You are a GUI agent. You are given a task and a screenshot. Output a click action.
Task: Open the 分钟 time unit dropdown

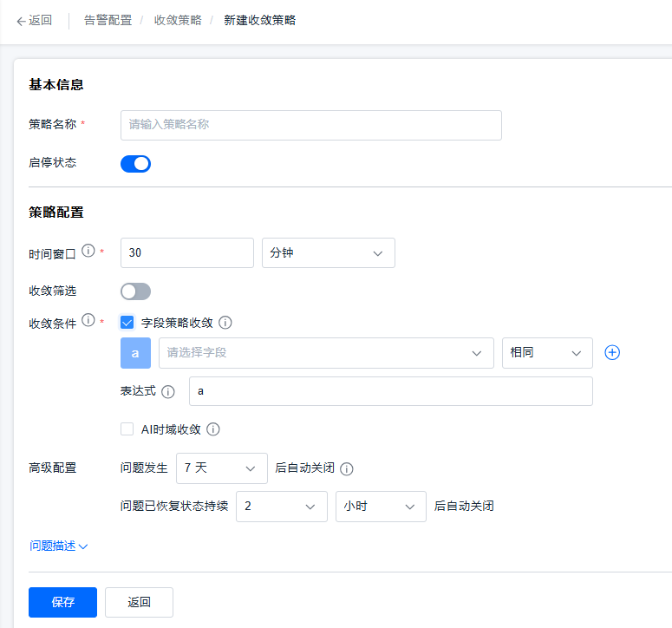pos(328,252)
